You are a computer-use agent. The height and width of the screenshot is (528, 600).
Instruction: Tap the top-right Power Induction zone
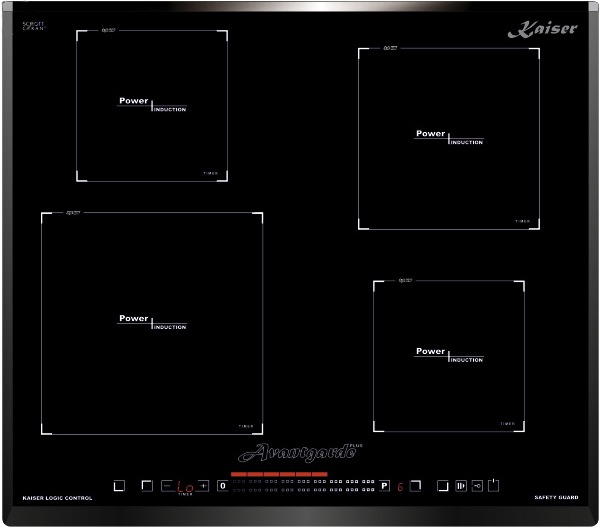coord(449,139)
